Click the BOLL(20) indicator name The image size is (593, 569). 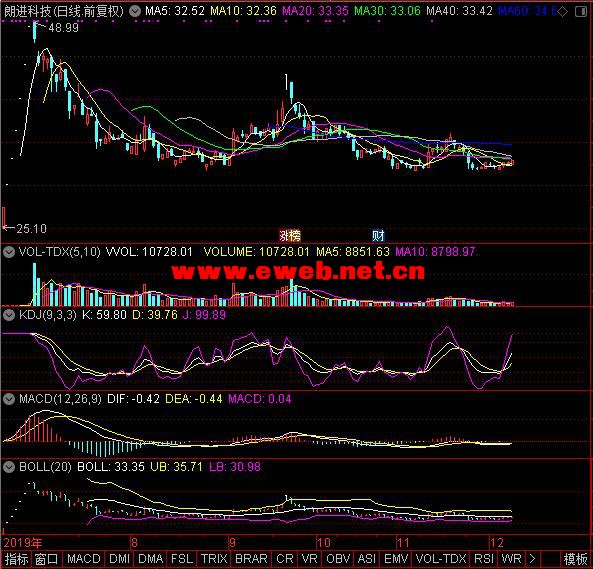tap(45, 467)
